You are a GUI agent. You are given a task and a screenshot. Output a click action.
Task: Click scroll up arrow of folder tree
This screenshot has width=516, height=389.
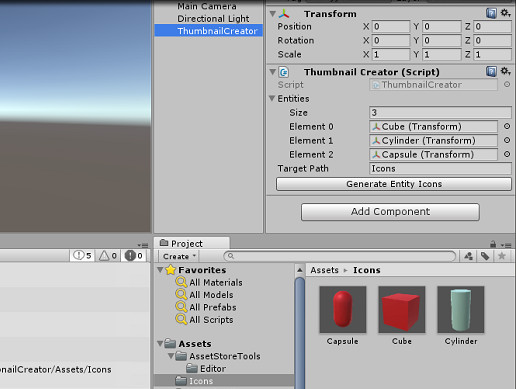300,270
